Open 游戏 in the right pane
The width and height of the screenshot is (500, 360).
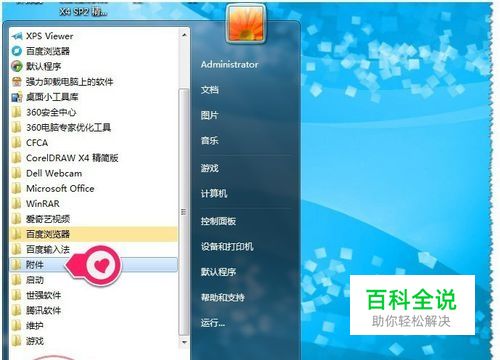(x=210, y=168)
